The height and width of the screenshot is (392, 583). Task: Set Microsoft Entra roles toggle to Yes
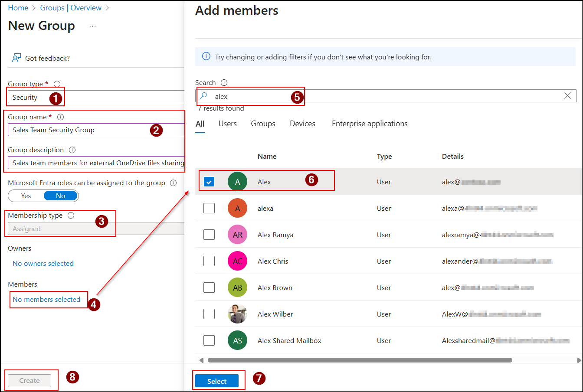coord(26,196)
